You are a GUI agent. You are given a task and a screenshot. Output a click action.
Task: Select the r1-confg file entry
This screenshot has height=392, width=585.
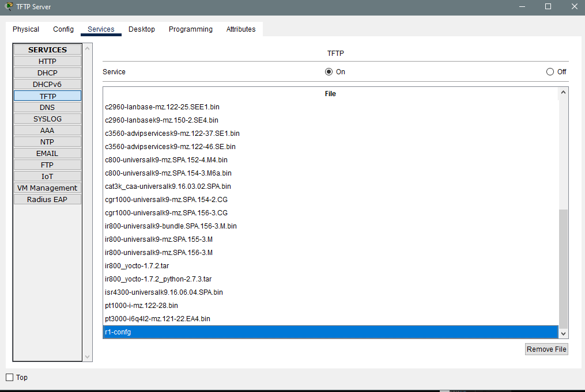331,332
